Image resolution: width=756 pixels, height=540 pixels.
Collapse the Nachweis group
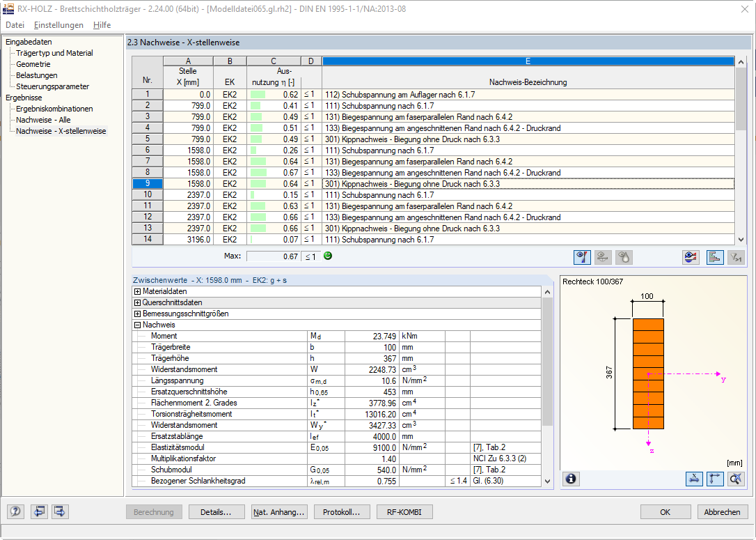(137, 325)
